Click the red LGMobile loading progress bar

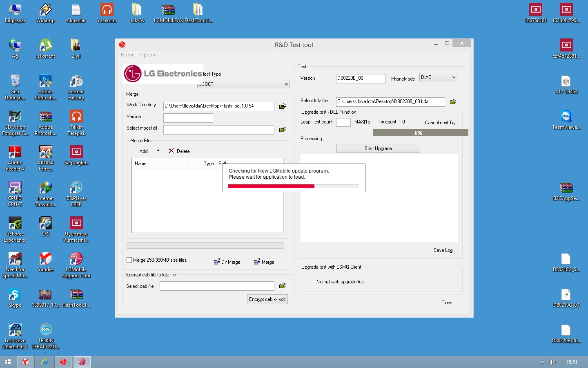pos(293,186)
